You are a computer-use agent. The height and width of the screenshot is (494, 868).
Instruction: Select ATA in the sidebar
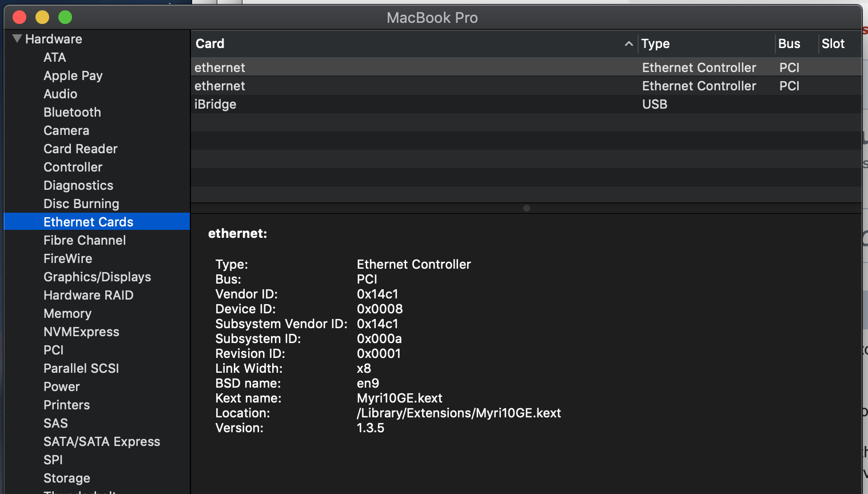click(55, 57)
